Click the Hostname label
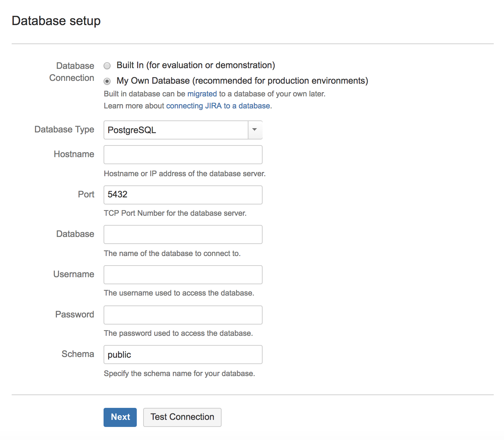Screen dimensions: 504x440 [74, 154]
